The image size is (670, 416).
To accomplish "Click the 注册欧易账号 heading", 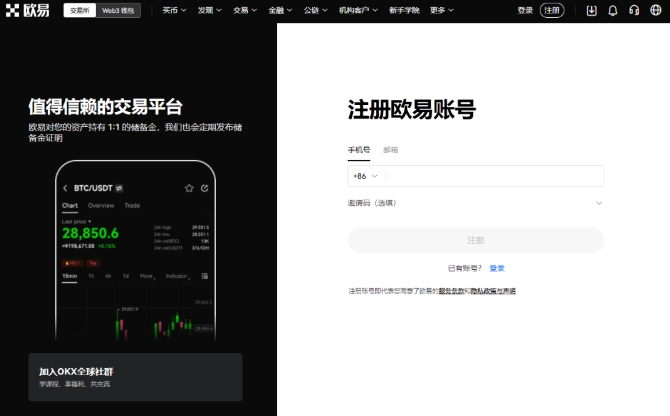I will click(411, 110).
